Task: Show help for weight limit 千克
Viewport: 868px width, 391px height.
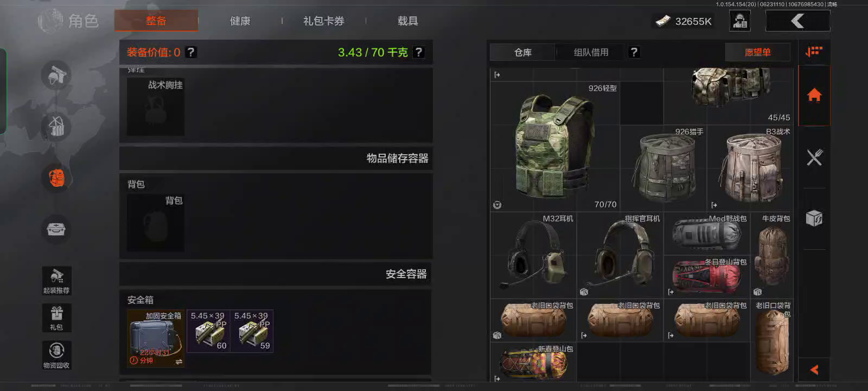Action: (x=418, y=52)
